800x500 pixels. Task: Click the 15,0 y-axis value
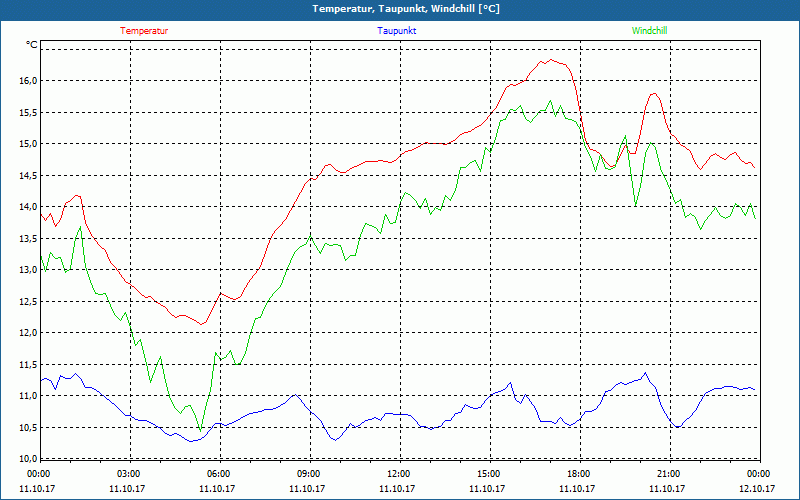pos(28,144)
